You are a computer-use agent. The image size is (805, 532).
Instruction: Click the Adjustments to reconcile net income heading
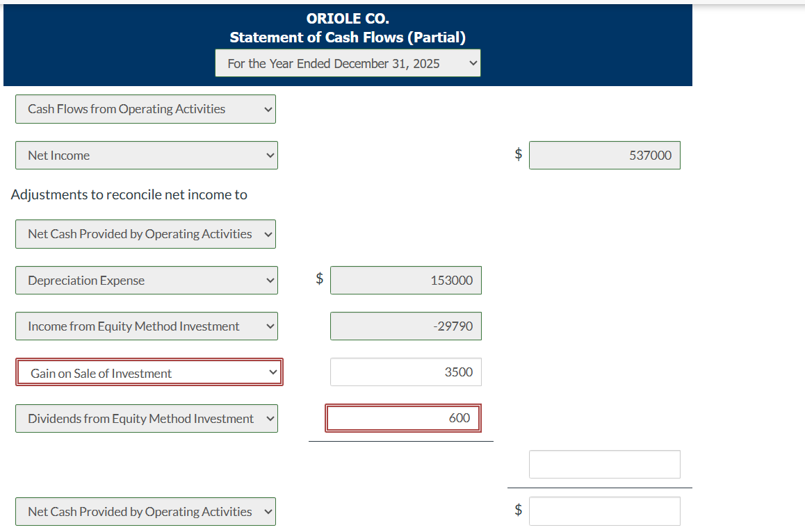pos(129,194)
